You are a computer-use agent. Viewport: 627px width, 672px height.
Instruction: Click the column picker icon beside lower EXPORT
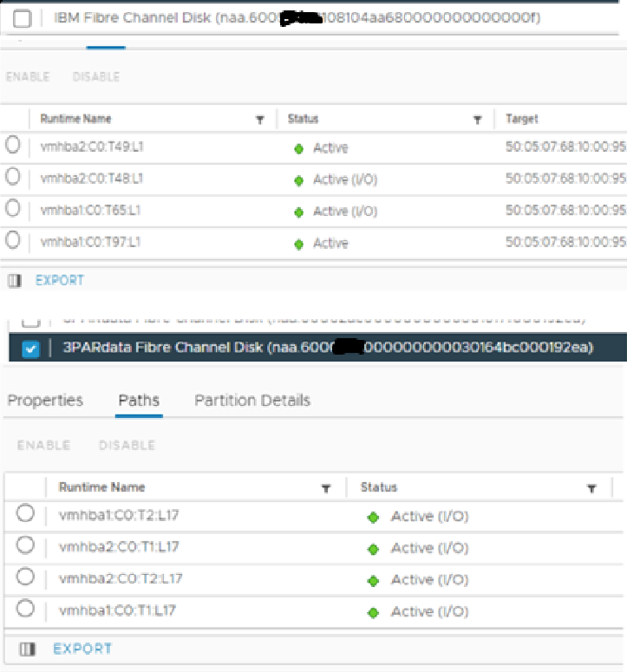pos(28,649)
